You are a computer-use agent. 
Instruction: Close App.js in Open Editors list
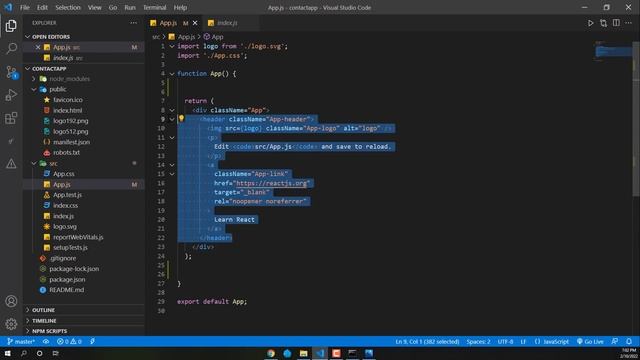click(38, 47)
